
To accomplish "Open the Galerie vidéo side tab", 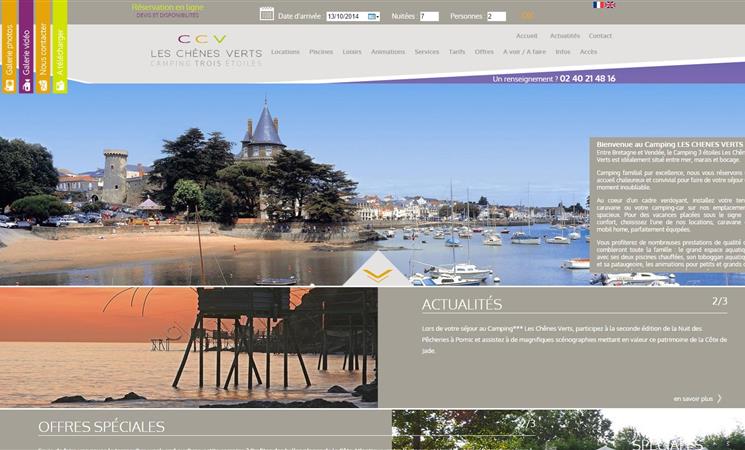I will (x=26, y=47).
